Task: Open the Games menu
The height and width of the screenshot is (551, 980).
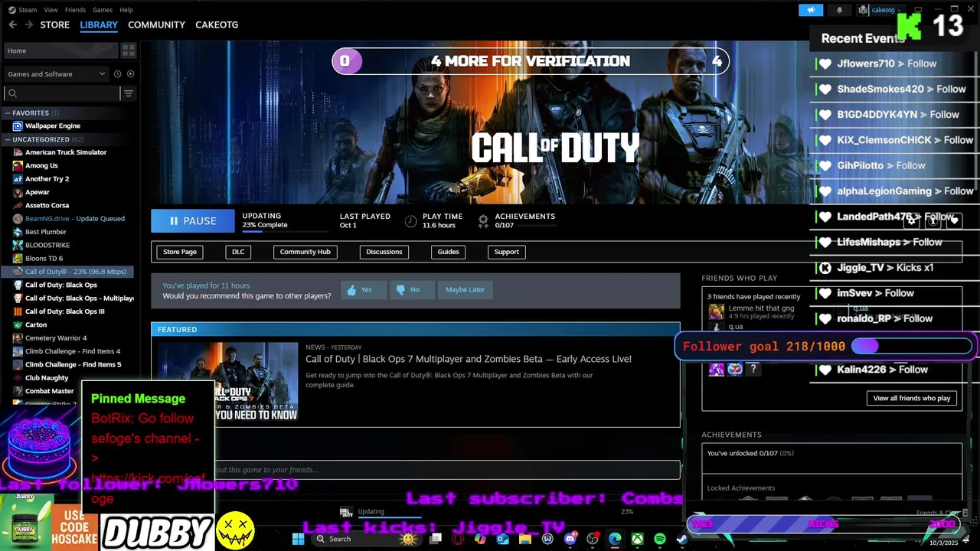Action: 103,10
